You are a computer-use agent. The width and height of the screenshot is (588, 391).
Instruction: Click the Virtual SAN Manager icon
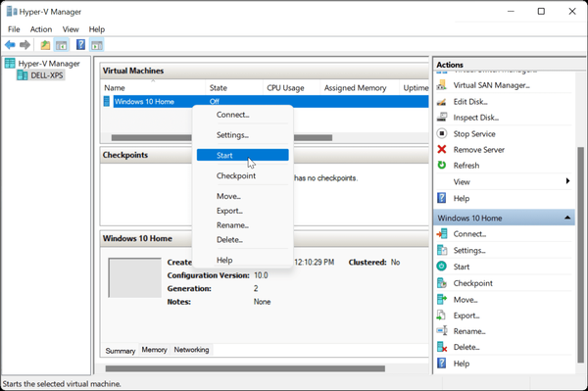[x=442, y=85]
